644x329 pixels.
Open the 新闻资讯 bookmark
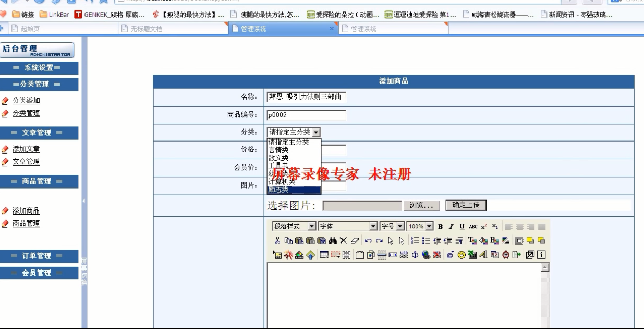[x=576, y=14]
